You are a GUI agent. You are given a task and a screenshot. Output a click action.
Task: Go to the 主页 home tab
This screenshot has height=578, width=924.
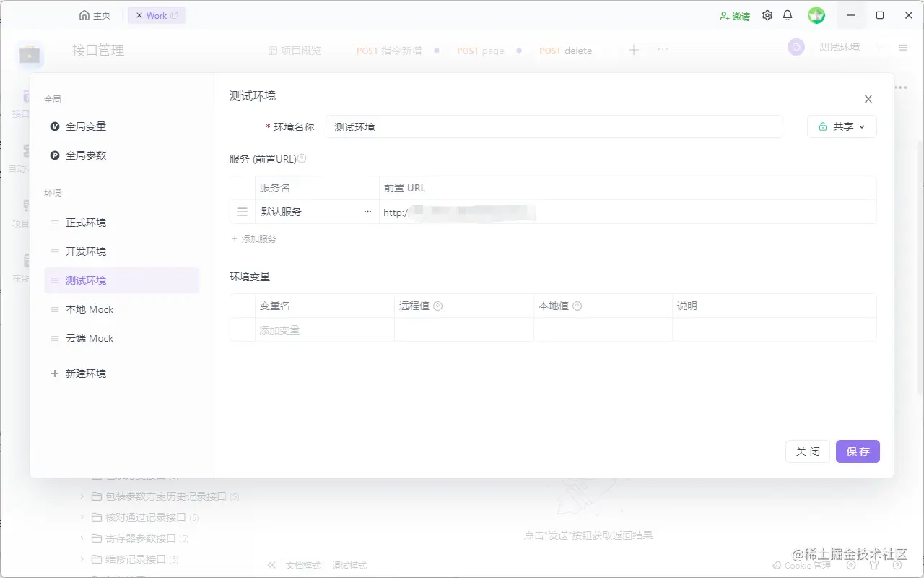[x=95, y=15]
